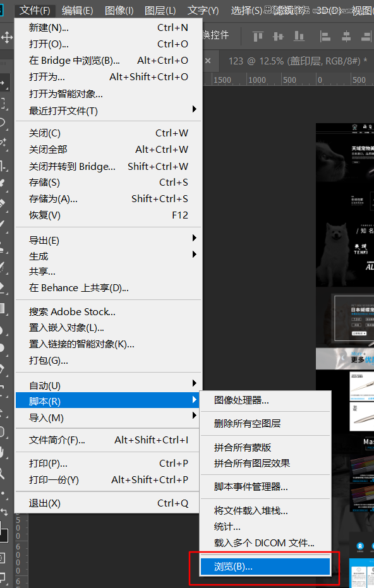Select the Rectangular Marquee tool
The height and width of the screenshot is (588, 374).
point(3,103)
